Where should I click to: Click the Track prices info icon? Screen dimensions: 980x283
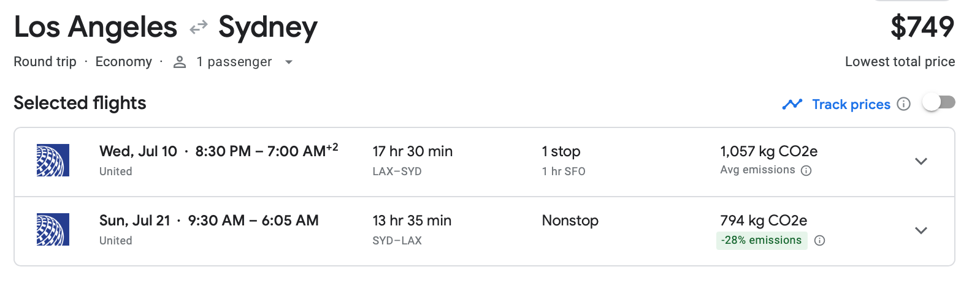[x=903, y=104]
